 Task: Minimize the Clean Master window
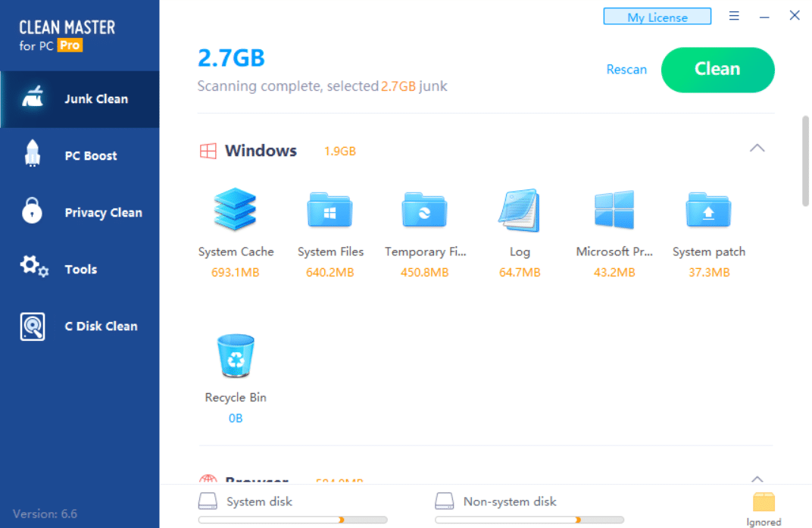764,17
